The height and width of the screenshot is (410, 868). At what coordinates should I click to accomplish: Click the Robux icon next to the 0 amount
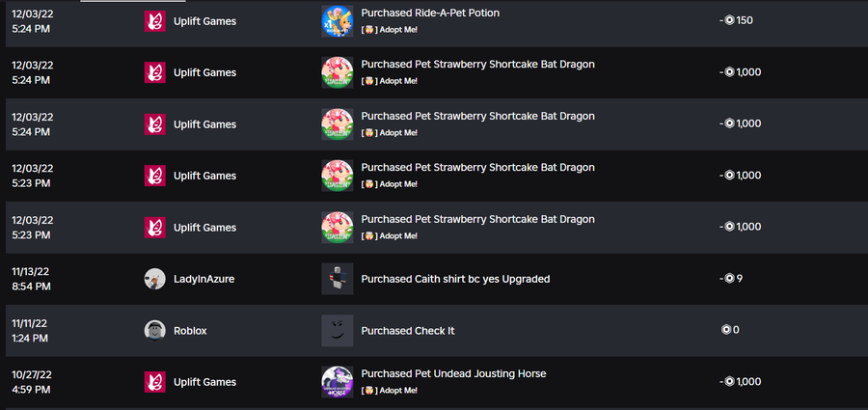[726, 330]
